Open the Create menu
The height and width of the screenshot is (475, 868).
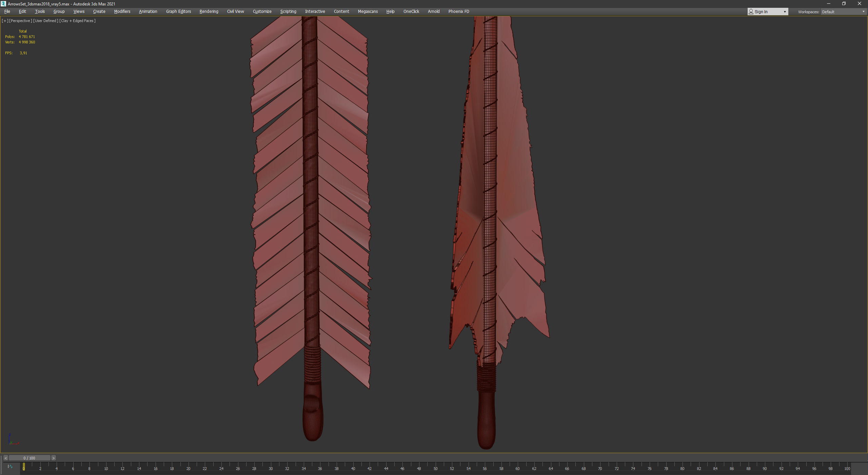99,12
